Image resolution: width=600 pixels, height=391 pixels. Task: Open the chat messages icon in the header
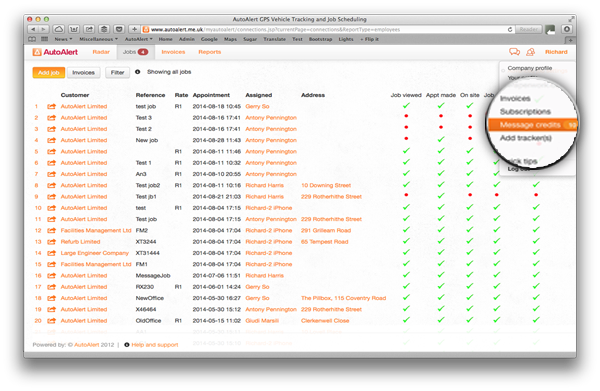pyautogui.click(x=514, y=52)
